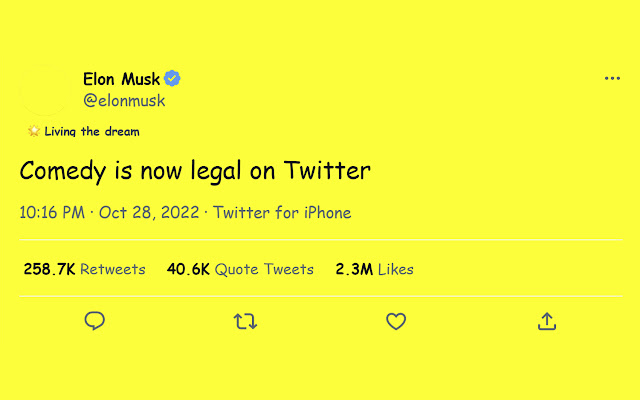Click "Twitter" at the end of tweet text
Viewport: 640px width, 400px height.
pyautogui.click(x=327, y=171)
